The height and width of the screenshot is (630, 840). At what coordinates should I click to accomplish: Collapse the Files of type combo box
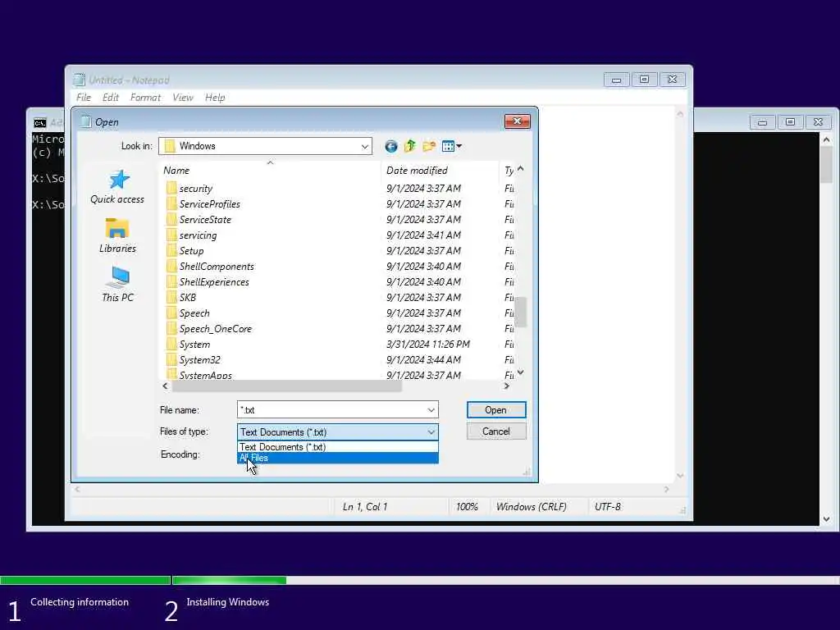(x=431, y=431)
